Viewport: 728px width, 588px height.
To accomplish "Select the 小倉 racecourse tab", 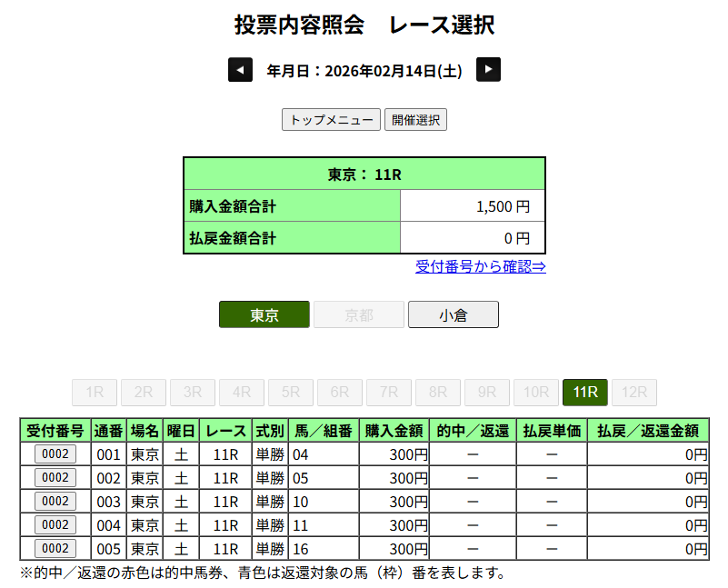I will tap(454, 315).
